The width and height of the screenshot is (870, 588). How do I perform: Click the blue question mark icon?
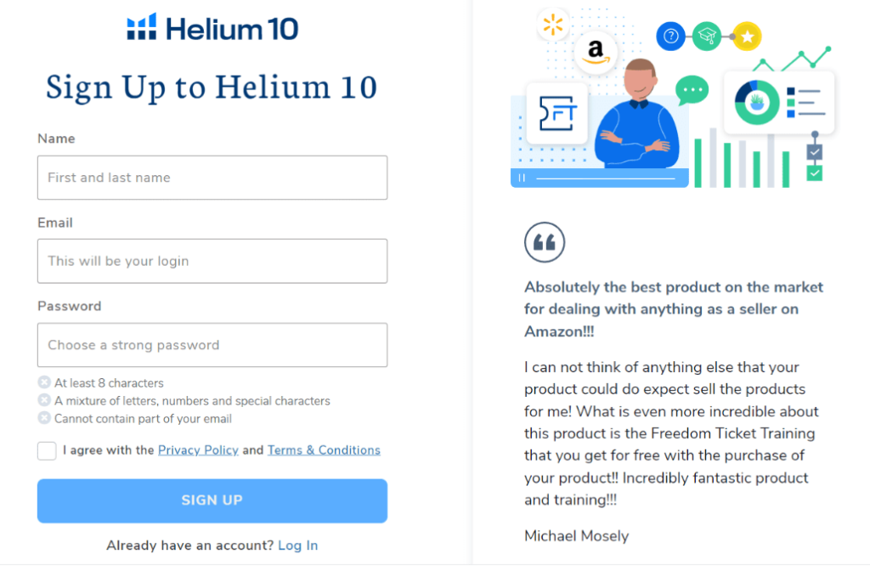pyautogui.click(x=671, y=37)
